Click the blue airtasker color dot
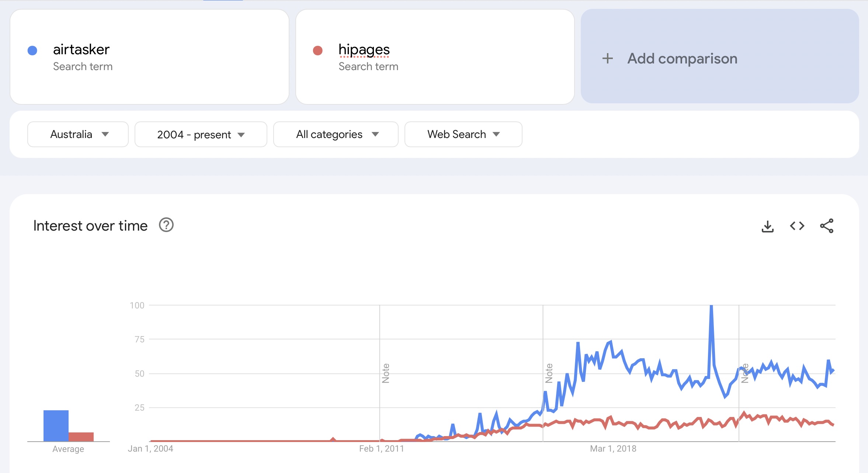Screen dimensions: 868x473 pos(32,51)
